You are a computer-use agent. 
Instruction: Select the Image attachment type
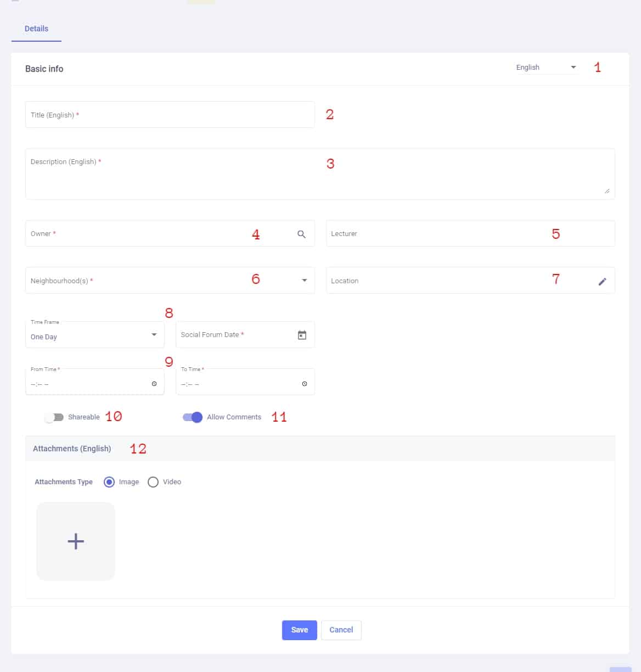109,482
